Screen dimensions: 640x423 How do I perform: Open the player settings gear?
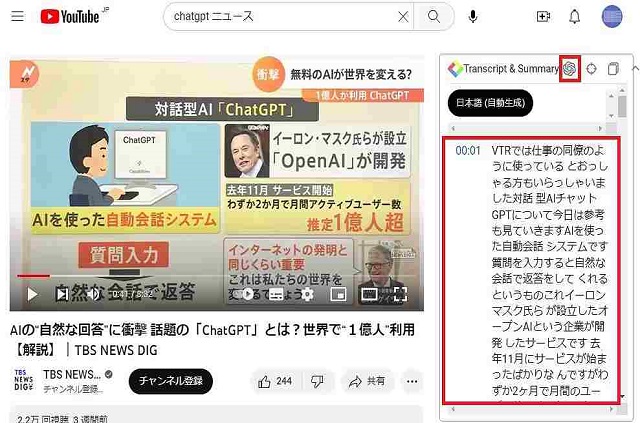[x=307, y=294]
